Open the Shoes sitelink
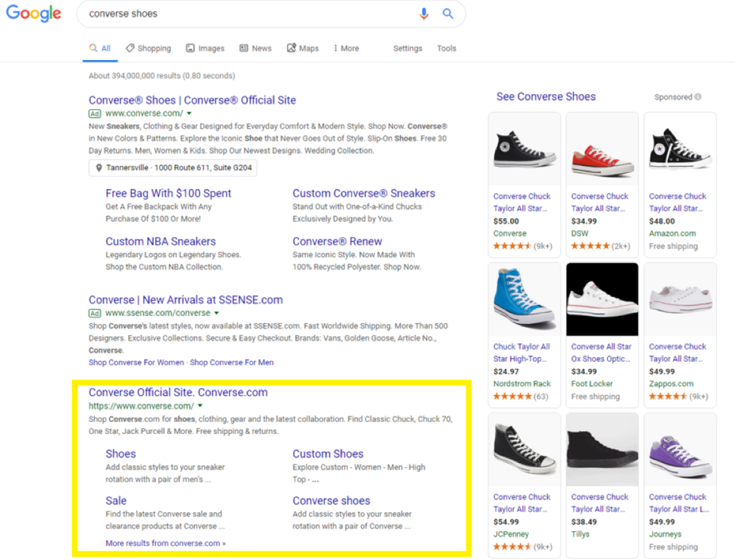The image size is (736, 560). pos(120,454)
